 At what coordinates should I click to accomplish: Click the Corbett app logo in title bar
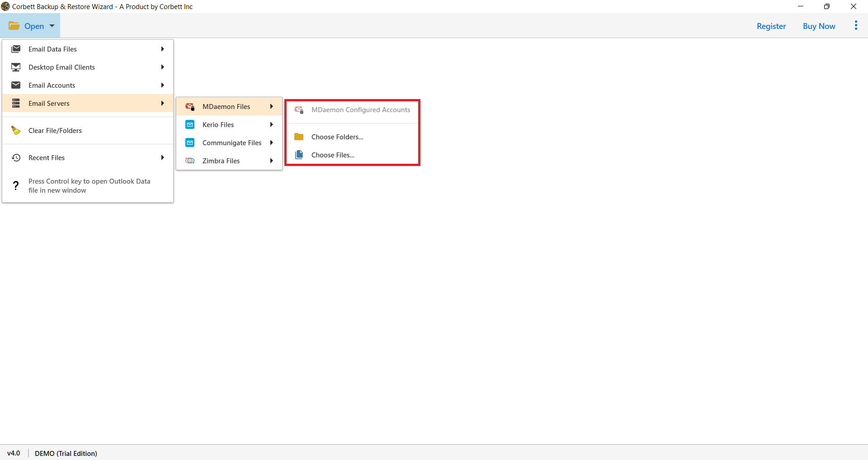[5, 6]
